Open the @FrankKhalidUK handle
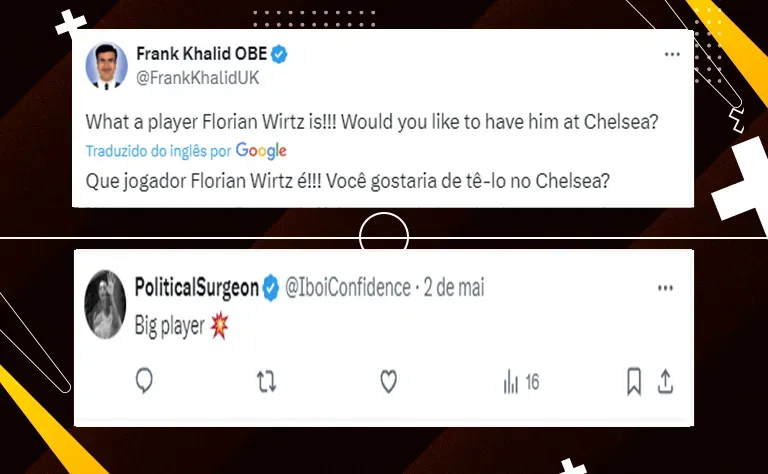Viewport: 768px width, 474px height. pos(195,75)
